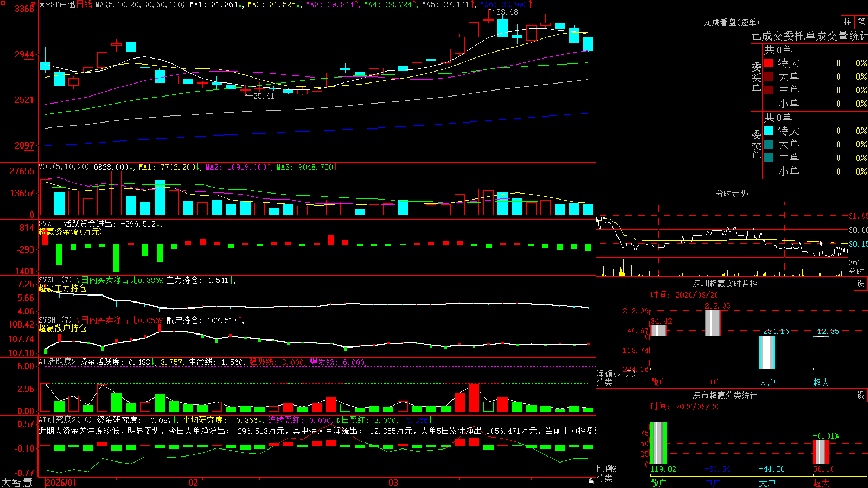868x488 pixels.
Task: Click the 深市超赢分类统计 title
Action: tap(725, 395)
